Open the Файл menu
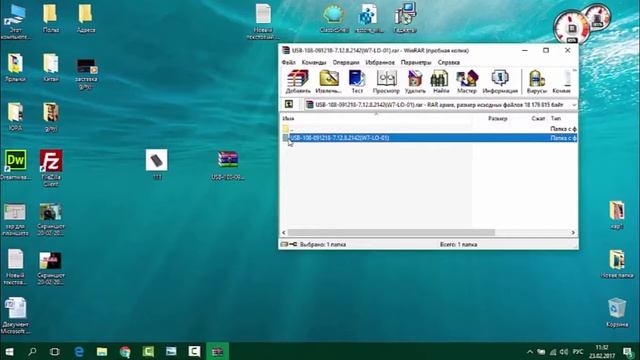 289,62
